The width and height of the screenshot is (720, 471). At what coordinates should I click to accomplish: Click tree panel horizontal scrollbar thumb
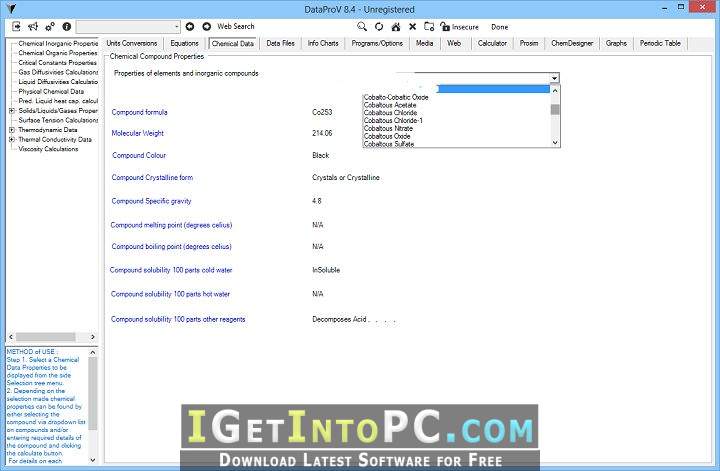[45, 337]
